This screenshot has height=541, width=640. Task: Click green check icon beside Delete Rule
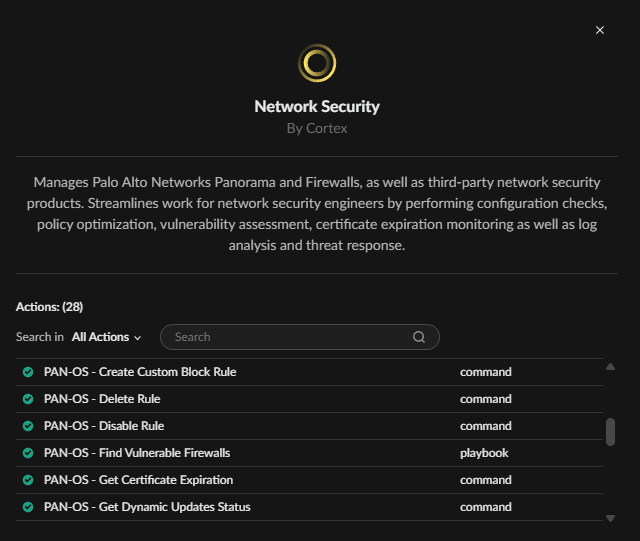(28, 399)
